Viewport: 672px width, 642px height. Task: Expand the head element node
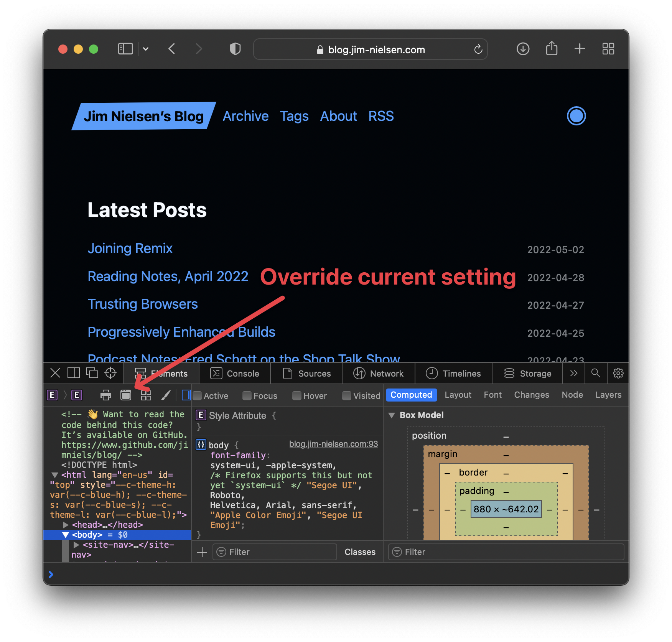tap(66, 525)
